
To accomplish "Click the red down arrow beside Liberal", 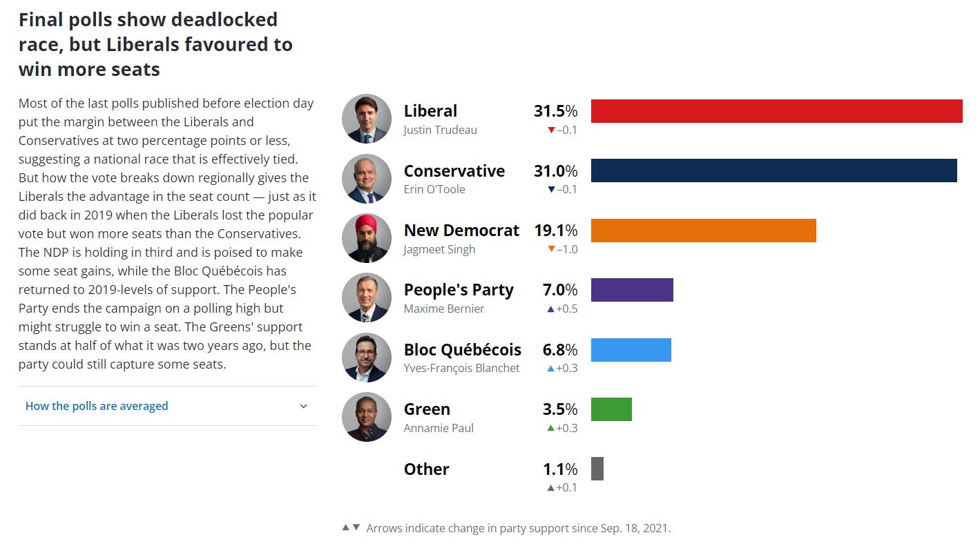I will pos(550,129).
